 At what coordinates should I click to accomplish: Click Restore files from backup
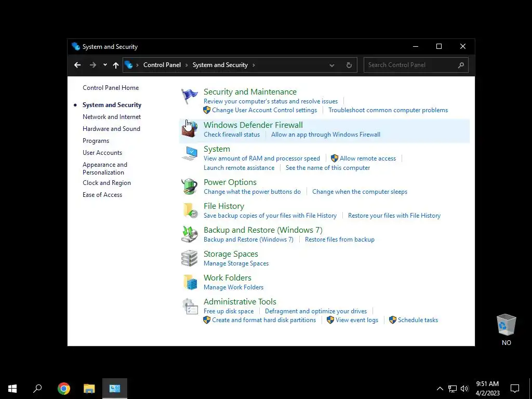point(340,239)
